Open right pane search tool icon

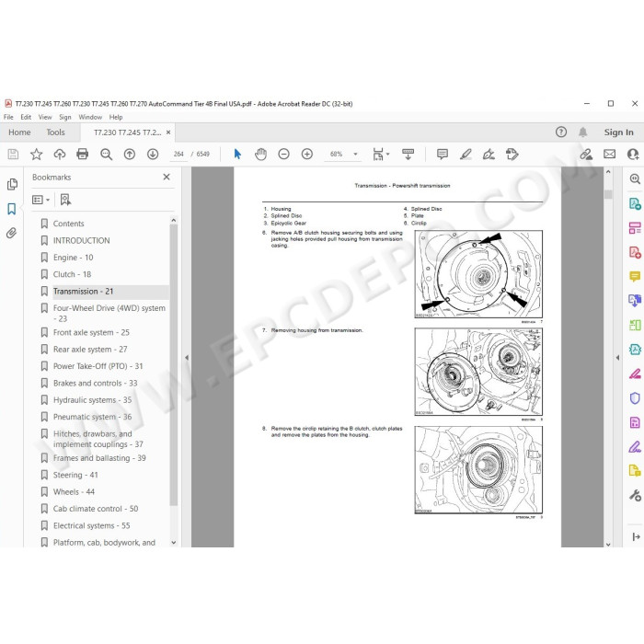pos(635,178)
